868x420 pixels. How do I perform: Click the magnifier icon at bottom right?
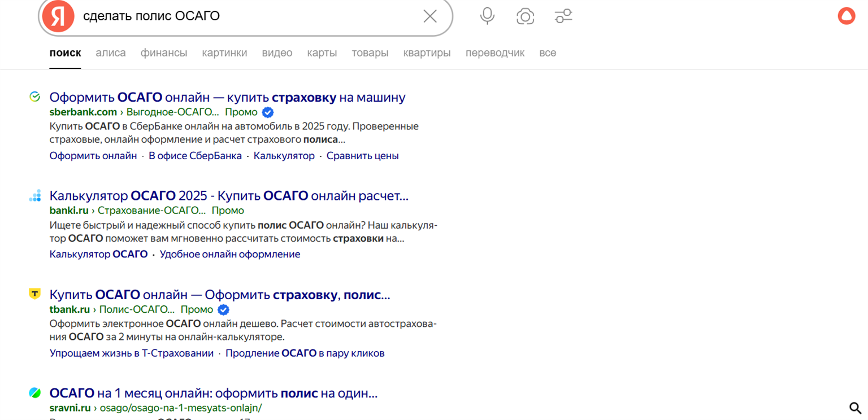pyautogui.click(x=856, y=408)
